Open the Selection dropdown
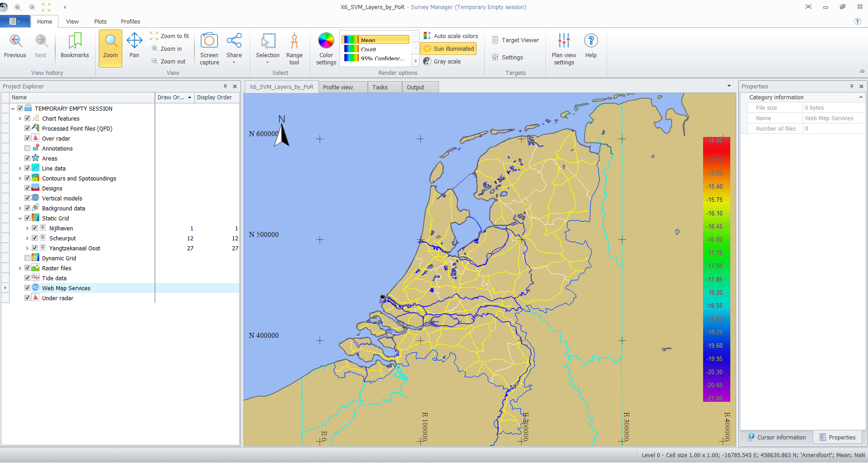Viewport: 868px width, 463px height. pos(267,62)
